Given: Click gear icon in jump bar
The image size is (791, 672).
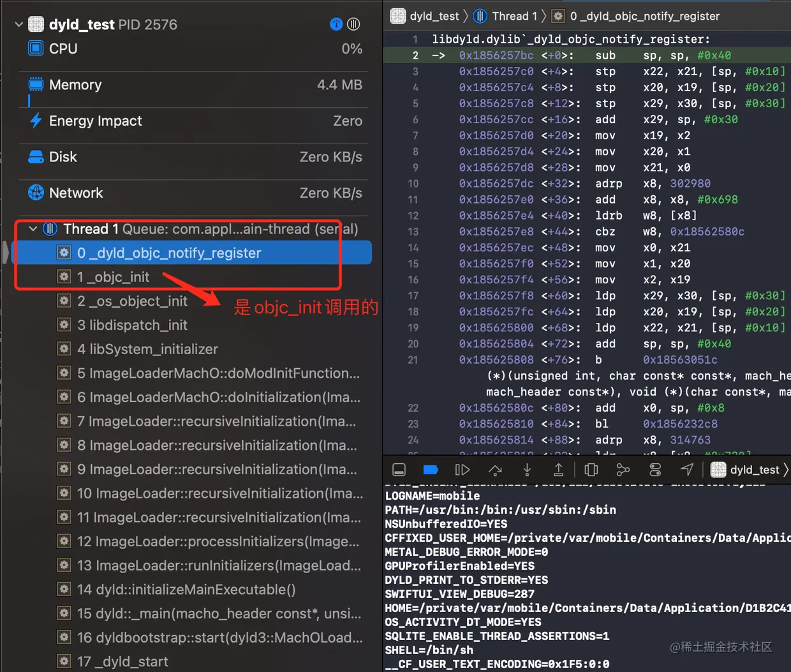Looking at the screenshot, I should pos(558,16).
